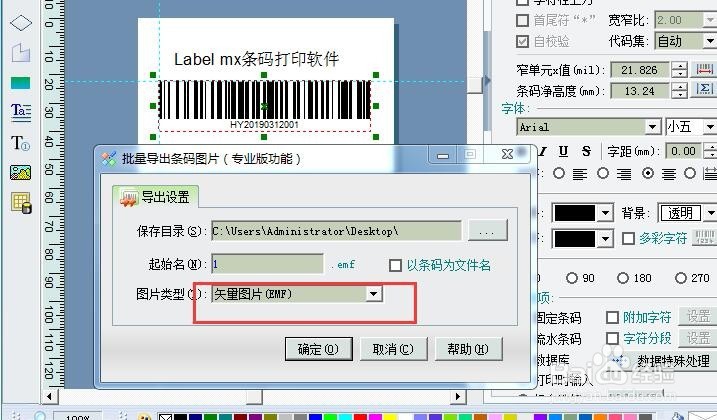Pick the yellow swatch in bottom palette
The width and height of the screenshot is (717, 420).
click(390, 416)
